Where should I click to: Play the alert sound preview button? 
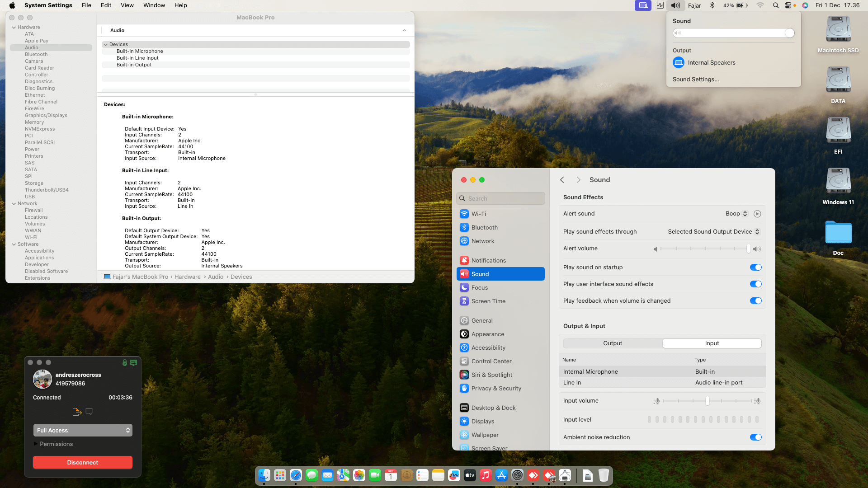click(x=757, y=214)
